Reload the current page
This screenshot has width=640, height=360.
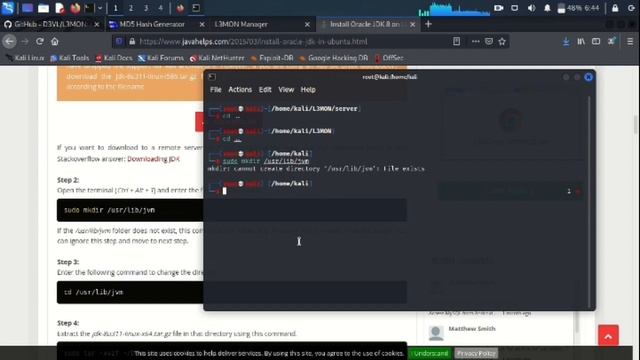40,41
